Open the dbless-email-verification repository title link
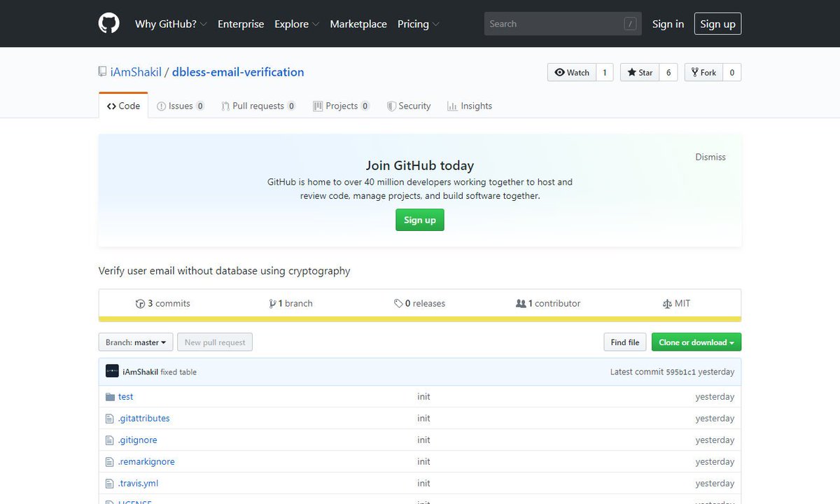The height and width of the screenshot is (504, 840). click(x=238, y=72)
